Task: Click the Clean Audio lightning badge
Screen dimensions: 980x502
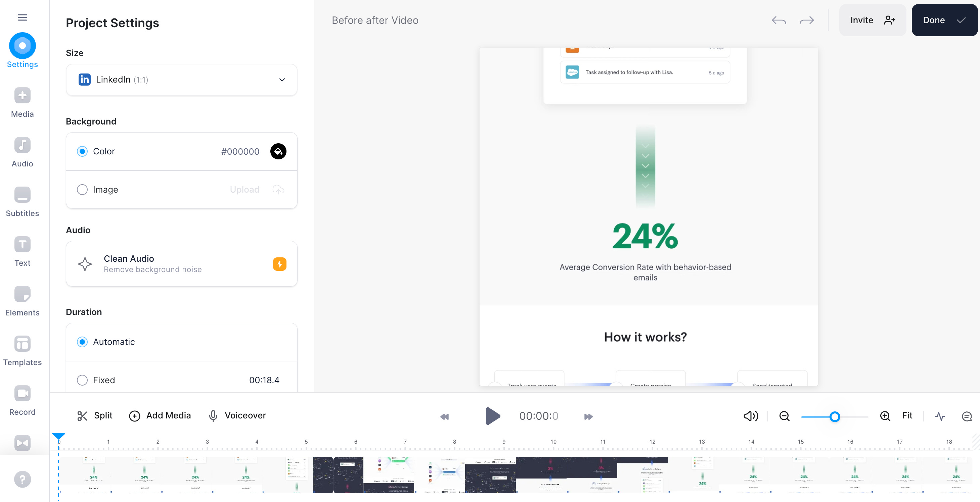Action: click(280, 264)
